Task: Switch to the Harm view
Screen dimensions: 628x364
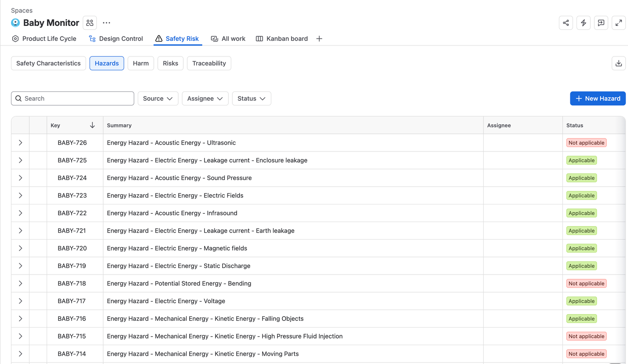Action: [141, 63]
